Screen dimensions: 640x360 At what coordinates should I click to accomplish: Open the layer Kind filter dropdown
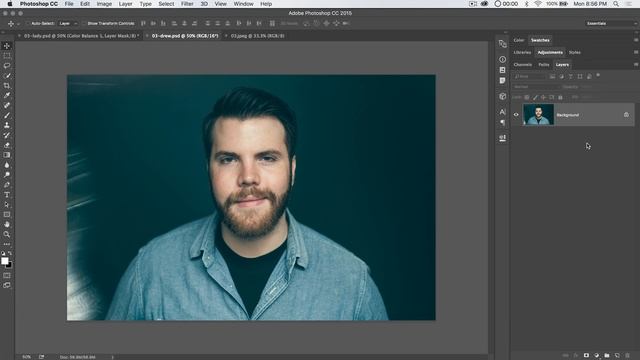click(529, 76)
